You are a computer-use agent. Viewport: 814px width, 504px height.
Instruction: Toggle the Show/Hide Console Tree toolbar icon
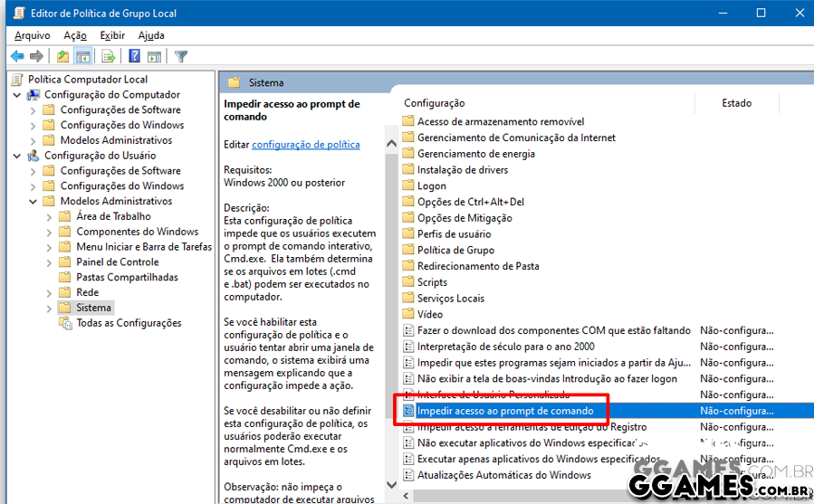pos(82,57)
